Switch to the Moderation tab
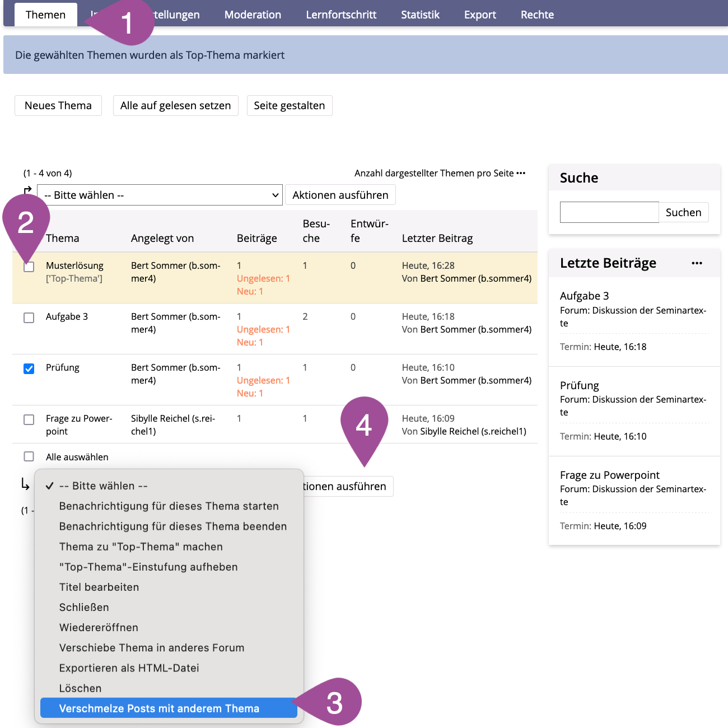This screenshot has width=728, height=728. 253,15
